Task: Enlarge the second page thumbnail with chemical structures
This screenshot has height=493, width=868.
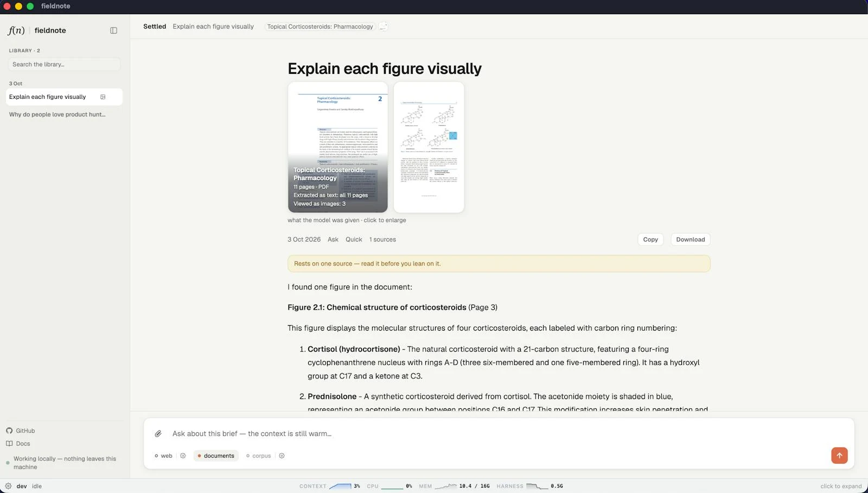Action: coord(429,147)
